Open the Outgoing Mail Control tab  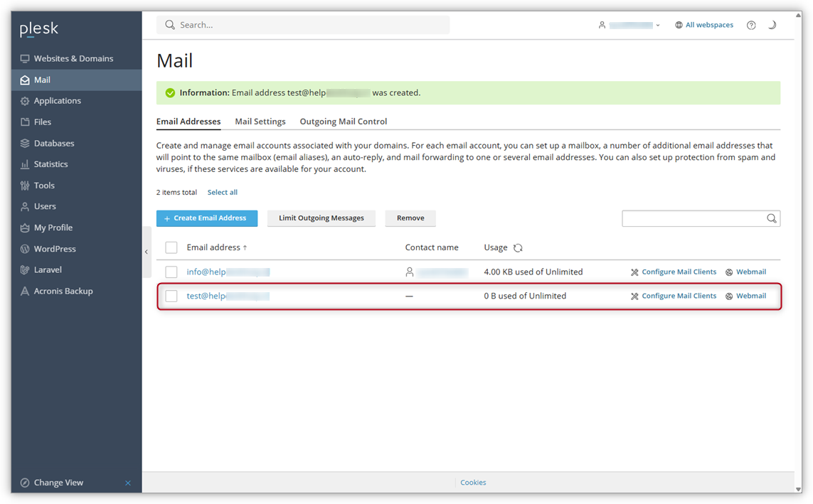click(x=343, y=121)
